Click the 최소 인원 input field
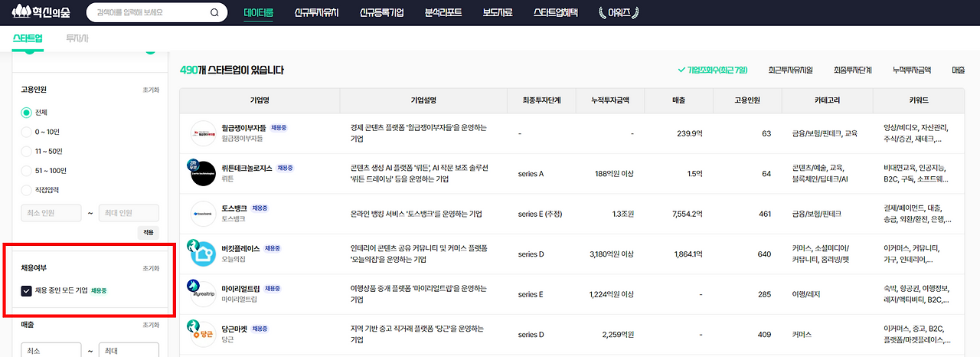980x357 pixels. click(x=51, y=213)
